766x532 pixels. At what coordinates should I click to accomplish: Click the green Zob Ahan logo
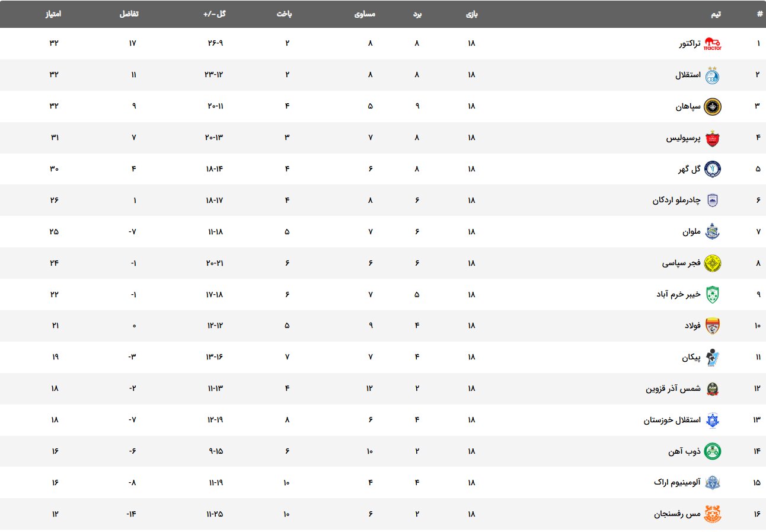tap(712, 451)
